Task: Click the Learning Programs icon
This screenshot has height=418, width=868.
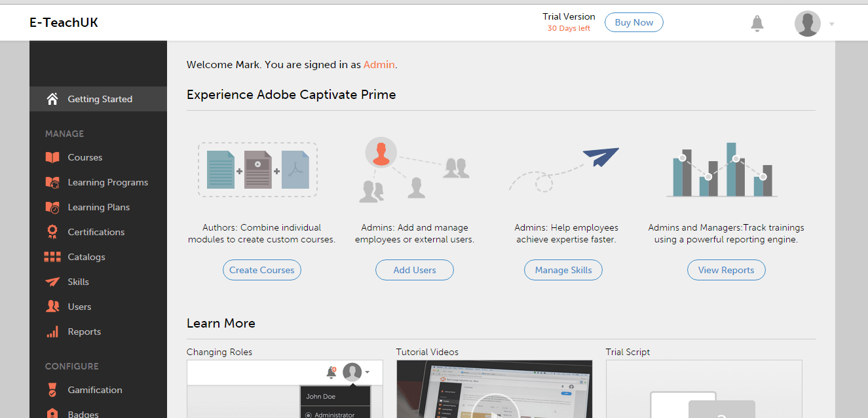Action: 52,182
